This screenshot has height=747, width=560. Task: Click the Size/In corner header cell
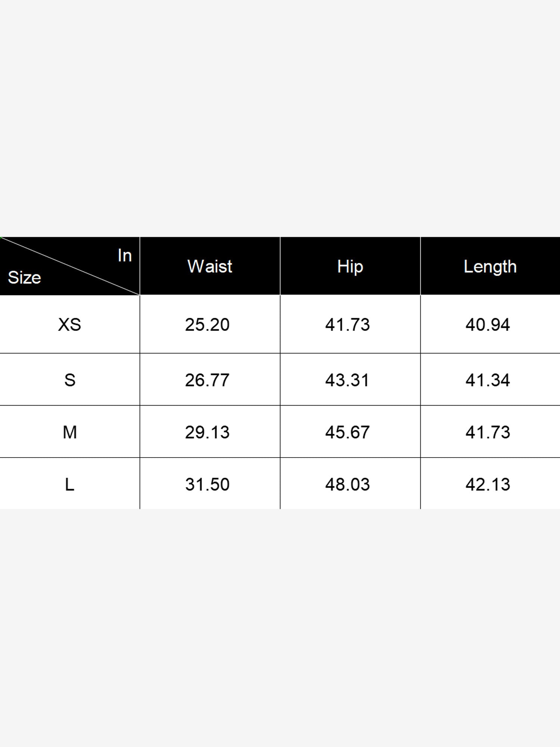(x=70, y=266)
